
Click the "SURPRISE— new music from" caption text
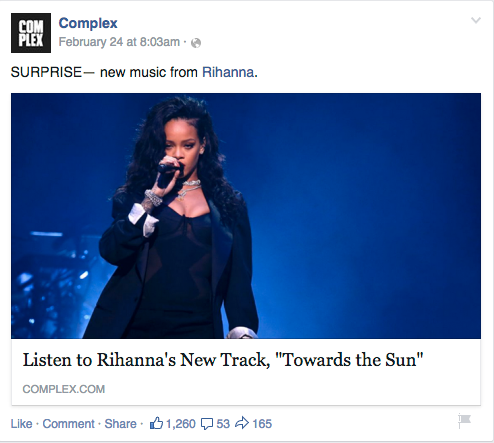pos(104,72)
